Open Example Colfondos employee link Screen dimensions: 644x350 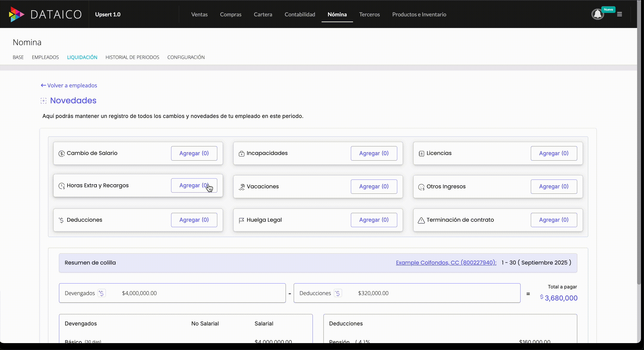(446, 263)
